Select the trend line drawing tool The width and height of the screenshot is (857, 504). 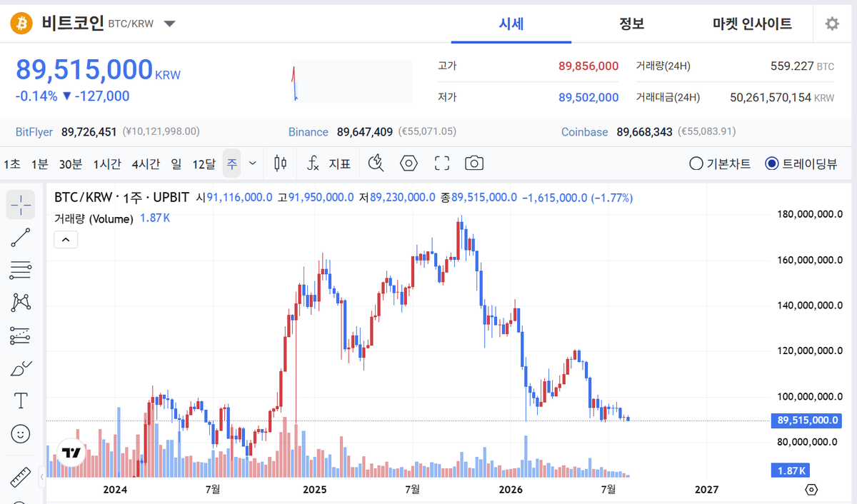(x=21, y=238)
